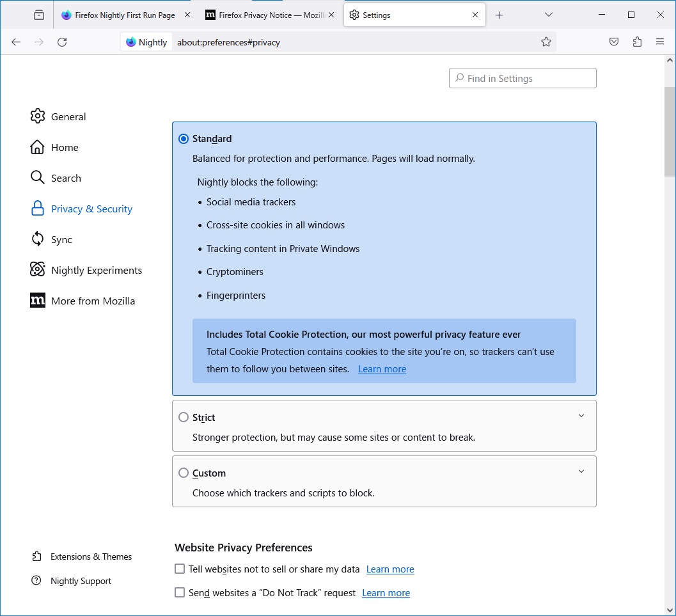Click the Privacy & Security lock icon
The width and height of the screenshot is (676, 616).
click(38, 208)
